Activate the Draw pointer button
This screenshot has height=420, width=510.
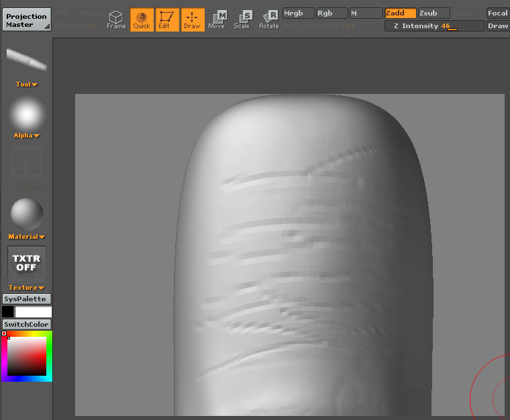(192, 20)
